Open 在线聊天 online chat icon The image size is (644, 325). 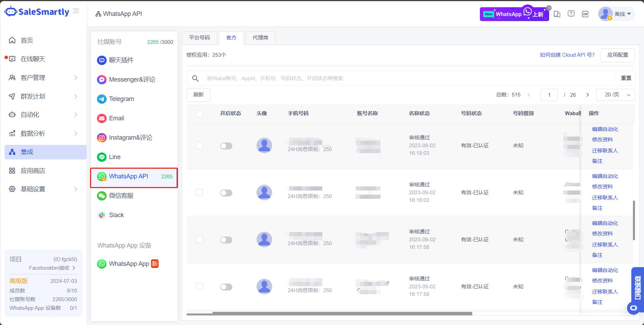[x=12, y=59]
